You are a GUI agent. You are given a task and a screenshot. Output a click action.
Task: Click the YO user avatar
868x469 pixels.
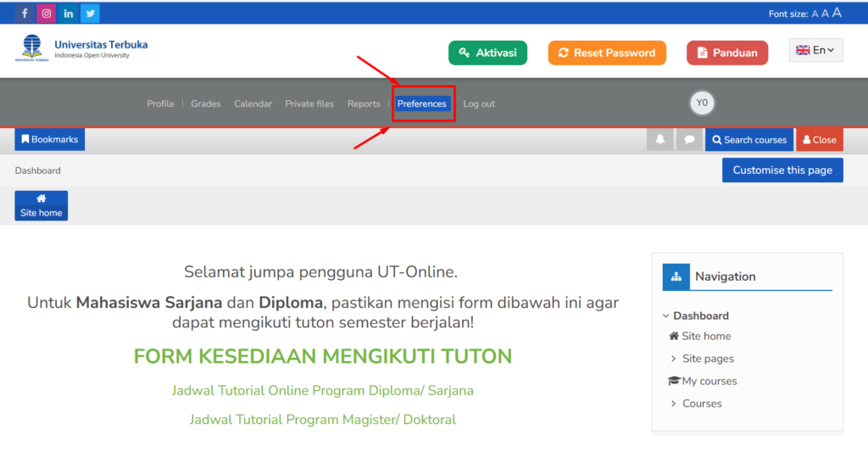[702, 103]
